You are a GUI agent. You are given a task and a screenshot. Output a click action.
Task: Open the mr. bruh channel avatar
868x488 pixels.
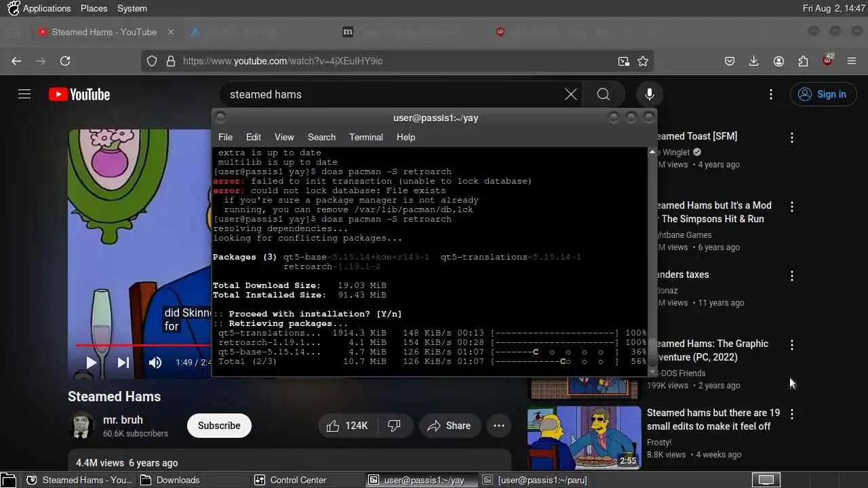[x=82, y=426]
